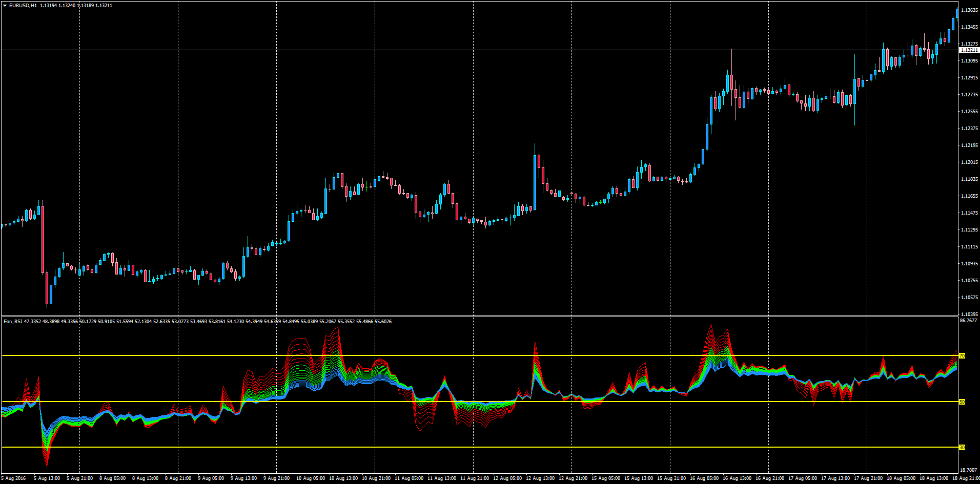This screenshot has height=484, width=980.
Task: Click price scale value 1.11655
Action: [969, 196]
